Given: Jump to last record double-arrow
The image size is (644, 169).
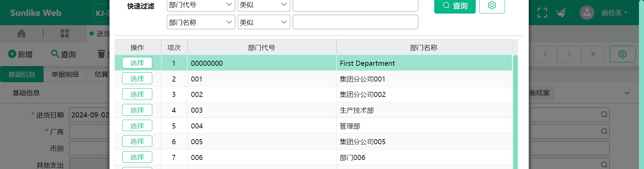Looking at the screenshot, I should 593,54.
